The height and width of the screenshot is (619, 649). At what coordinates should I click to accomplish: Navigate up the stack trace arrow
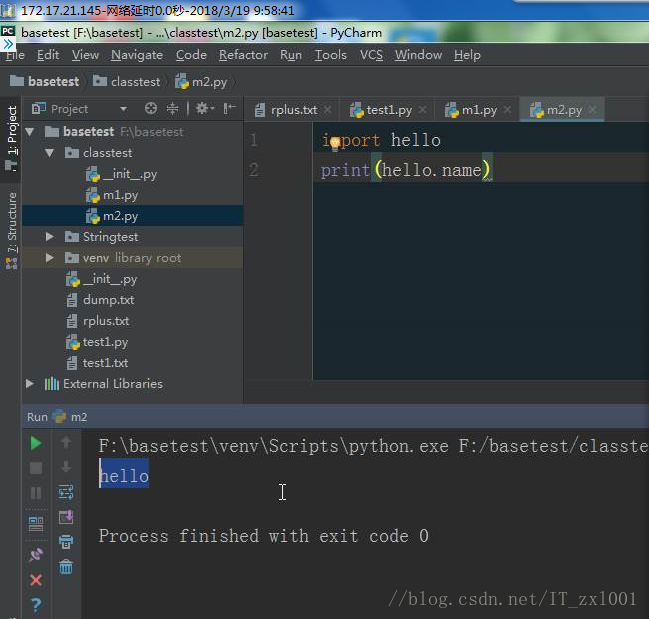pyautogui.click(x=66, y=442)
